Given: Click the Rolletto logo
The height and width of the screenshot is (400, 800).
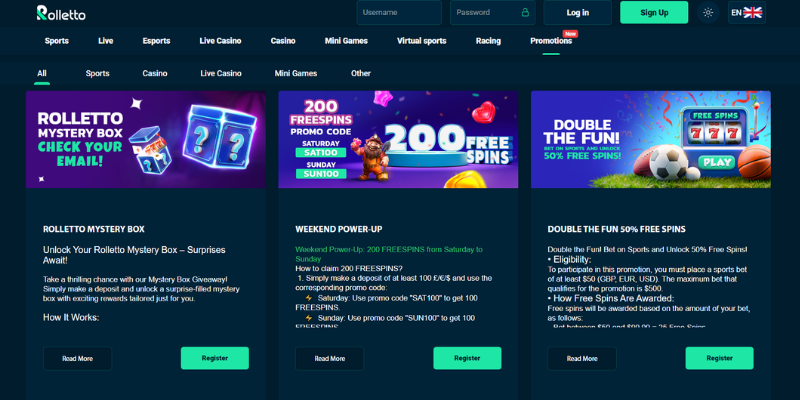Looking at the screenshot, I should point(61,13).
